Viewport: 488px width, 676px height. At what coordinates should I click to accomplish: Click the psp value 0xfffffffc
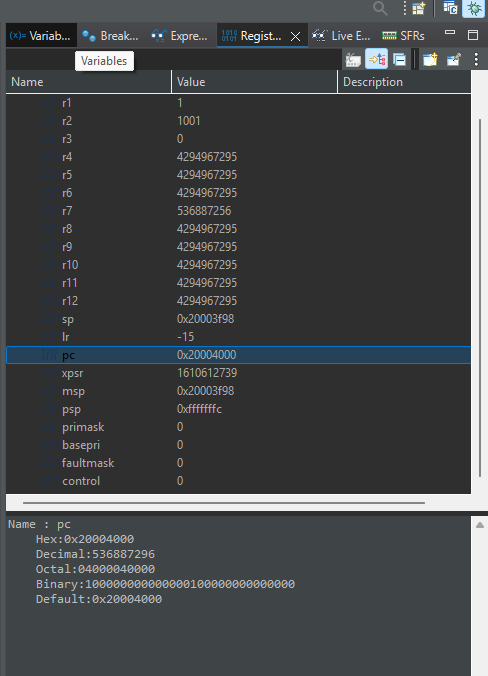pos(199,409)
